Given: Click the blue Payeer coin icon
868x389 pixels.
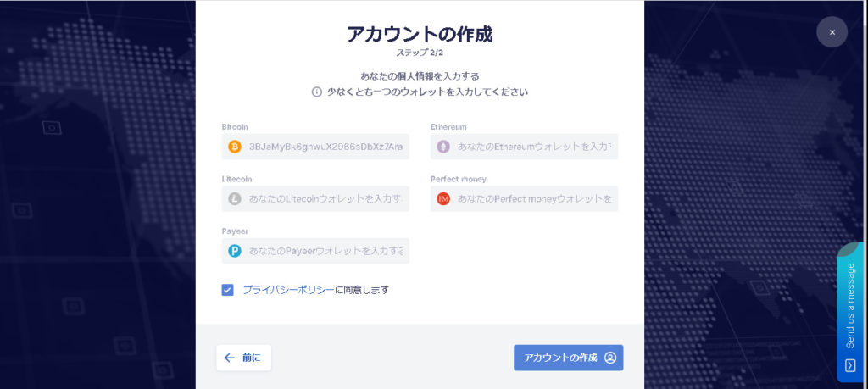Looking at the screenshot, I should (235, 251).
